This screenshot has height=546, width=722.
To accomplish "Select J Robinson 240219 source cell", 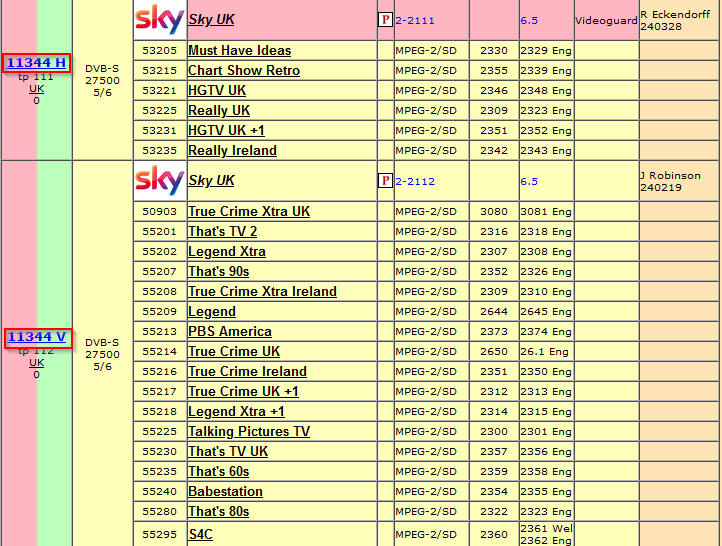I will [x=679, y=181].
